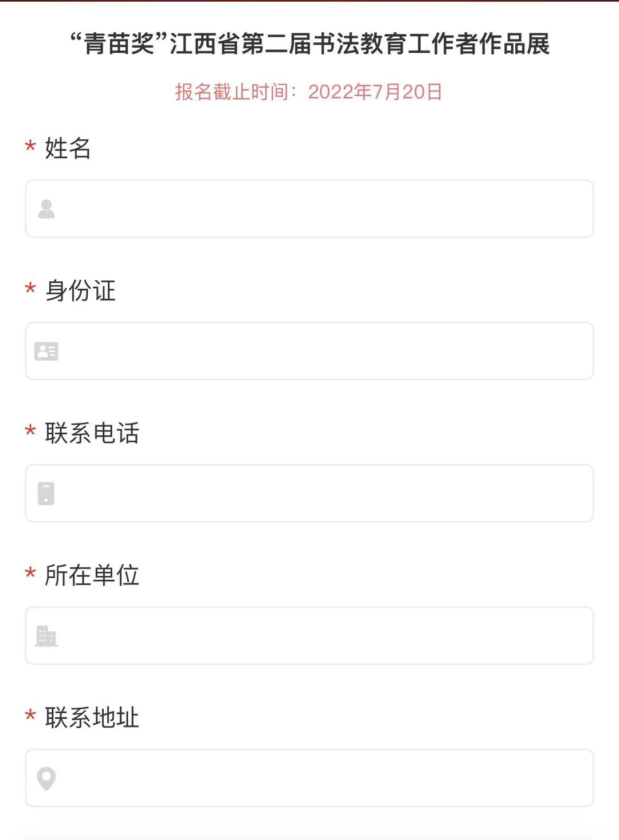Click the building icon in 所在单位 field
The height and width of the screenshot is (840, 619).
click(46, 636)
